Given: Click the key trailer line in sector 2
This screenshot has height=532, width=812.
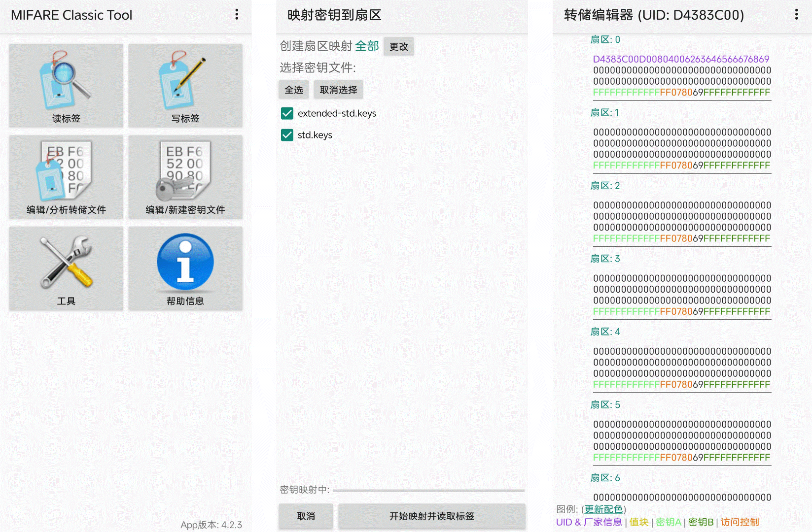Looking at the screenshot, I should (681, 238).
